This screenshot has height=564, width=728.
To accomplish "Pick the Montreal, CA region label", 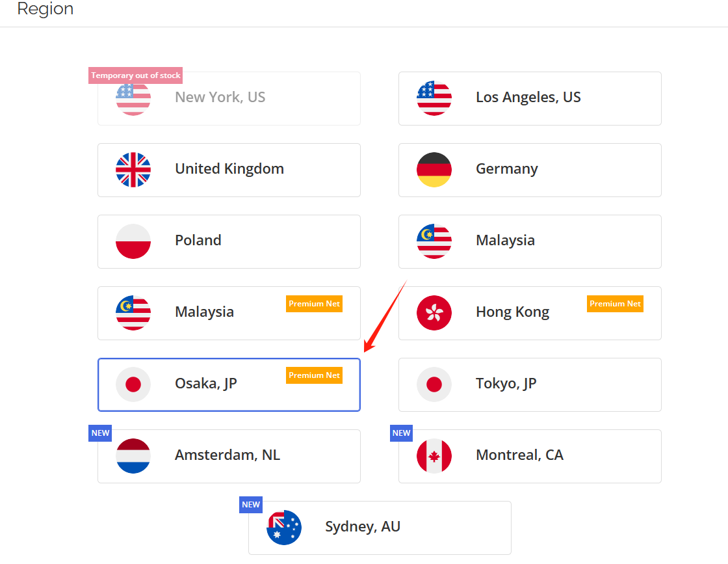I will click(519, 455).
